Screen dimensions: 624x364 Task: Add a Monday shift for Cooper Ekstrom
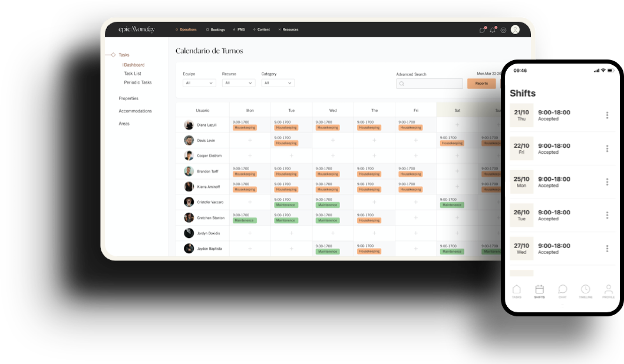pos(250,155)
